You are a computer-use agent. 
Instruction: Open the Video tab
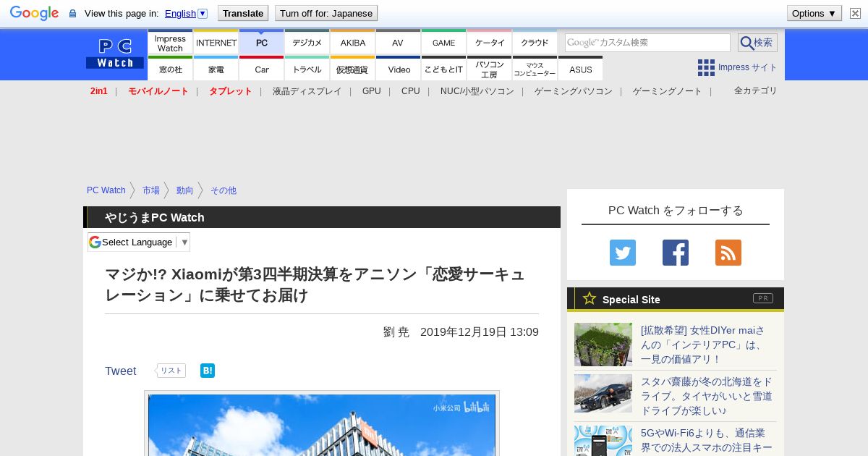point(399,69)
